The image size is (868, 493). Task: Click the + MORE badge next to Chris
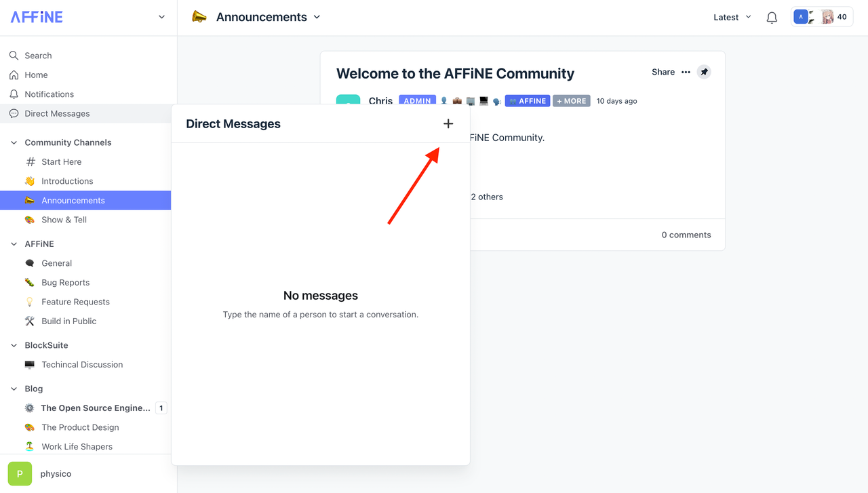[x=572, y=101]
